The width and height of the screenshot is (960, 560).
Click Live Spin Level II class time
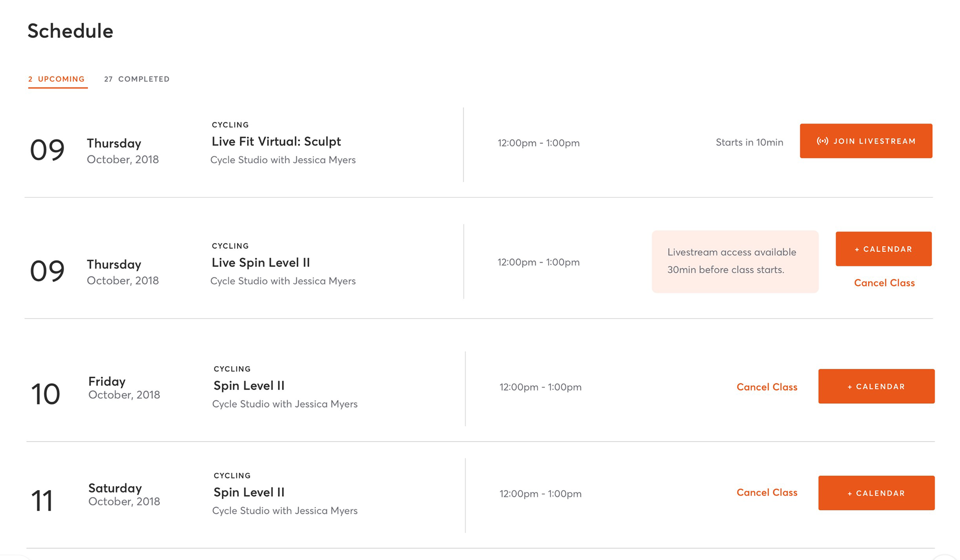click(x=538, y=262)
